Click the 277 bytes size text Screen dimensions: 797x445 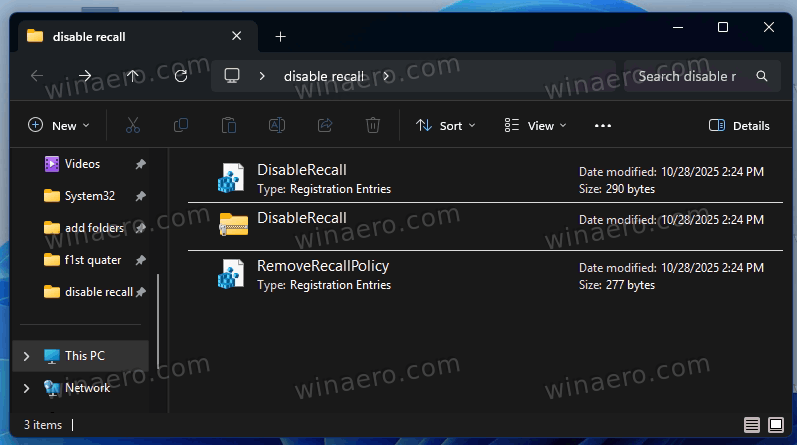[630, 285]
